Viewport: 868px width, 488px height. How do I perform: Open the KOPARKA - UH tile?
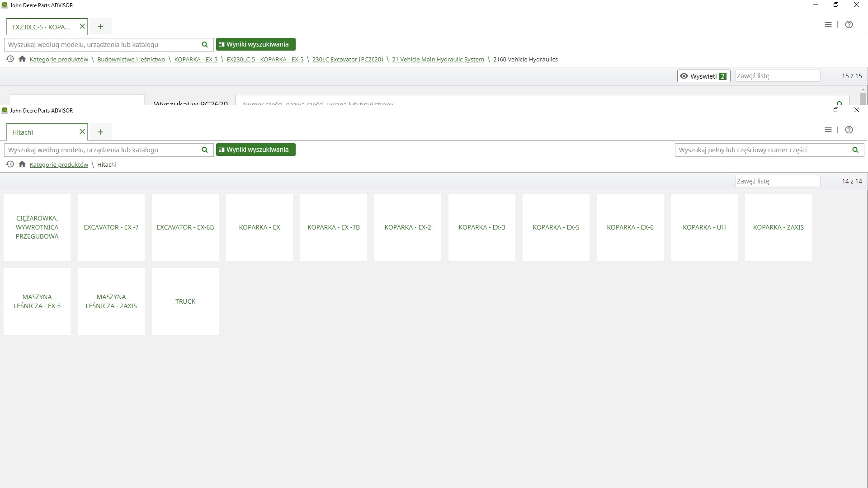(x=704, y=227)
